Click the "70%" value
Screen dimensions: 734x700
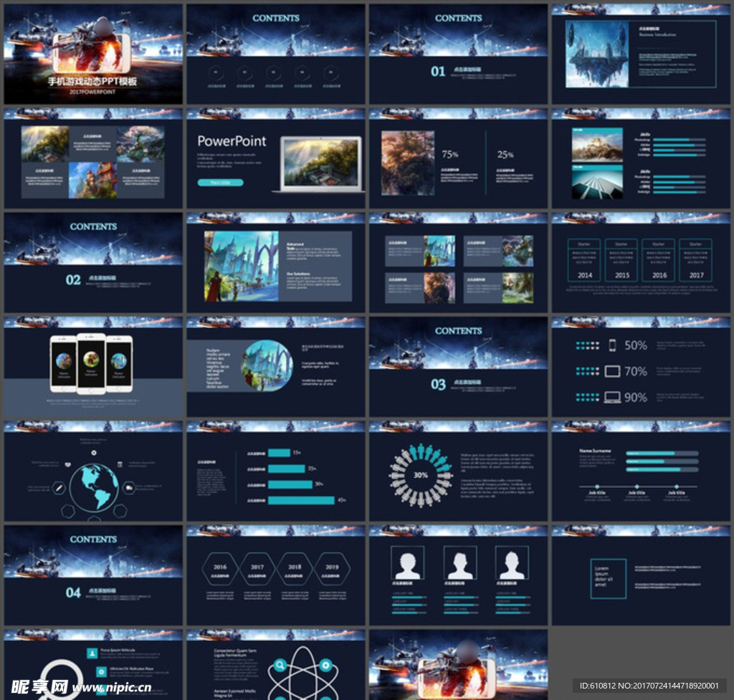point(636,372)
